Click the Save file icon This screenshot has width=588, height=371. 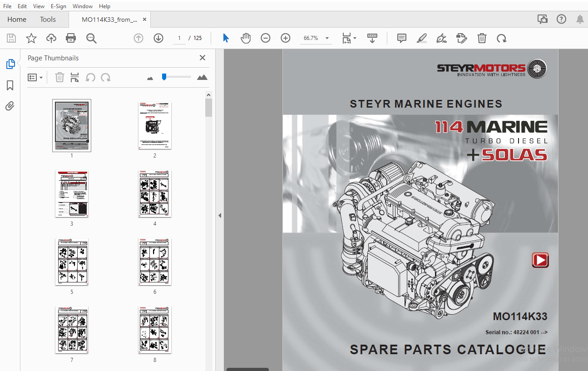pyautogui.click(x=11, y=38)
